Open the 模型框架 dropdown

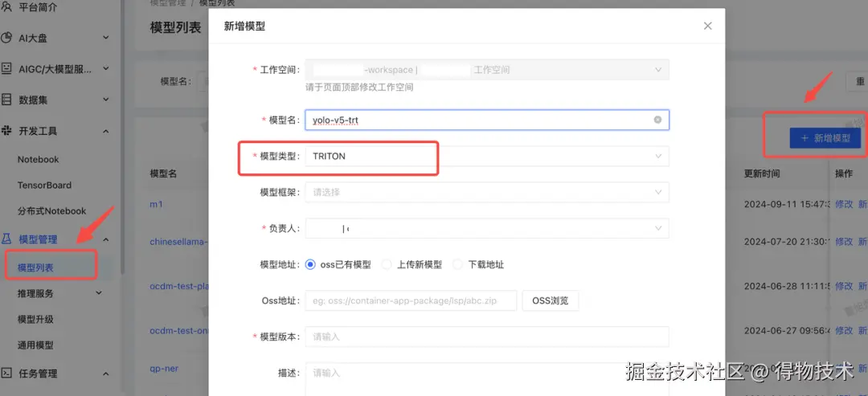[487, 192]
